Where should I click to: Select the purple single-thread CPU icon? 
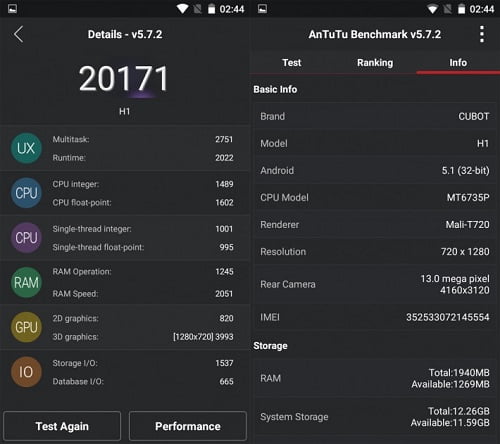(x=26, y=238)
